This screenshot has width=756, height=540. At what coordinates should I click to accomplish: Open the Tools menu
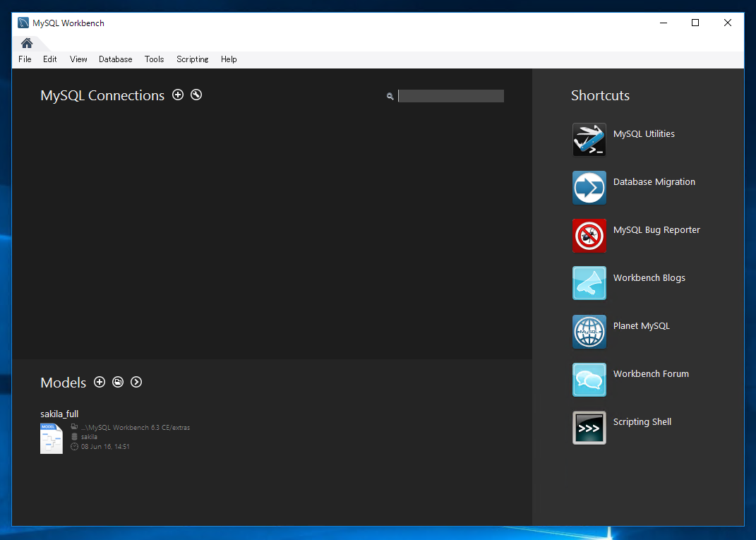point(155,59)
